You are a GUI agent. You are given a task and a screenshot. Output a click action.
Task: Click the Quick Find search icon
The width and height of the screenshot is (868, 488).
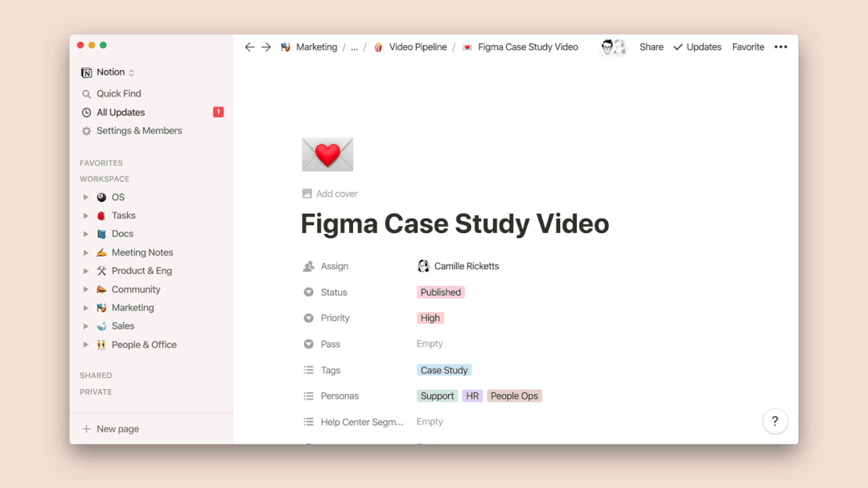(87, 94)
